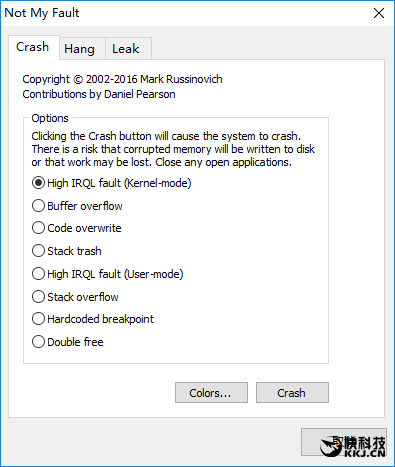
Task: Click the Crash button to trigger crash
Action: [292, 393]
